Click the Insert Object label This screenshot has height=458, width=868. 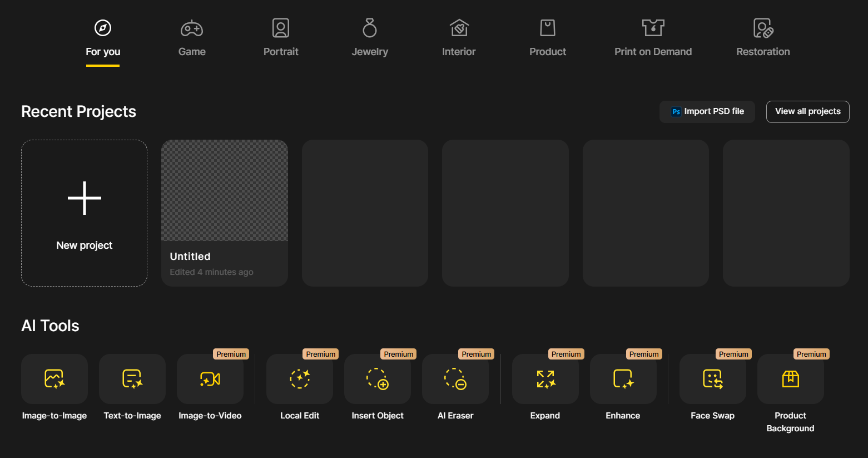[x=378, y=416]
